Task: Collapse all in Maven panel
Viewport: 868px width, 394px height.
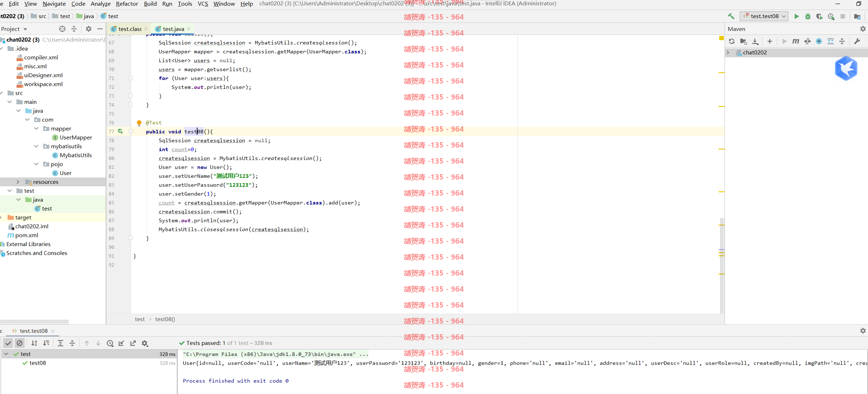Action: (842, 41)
